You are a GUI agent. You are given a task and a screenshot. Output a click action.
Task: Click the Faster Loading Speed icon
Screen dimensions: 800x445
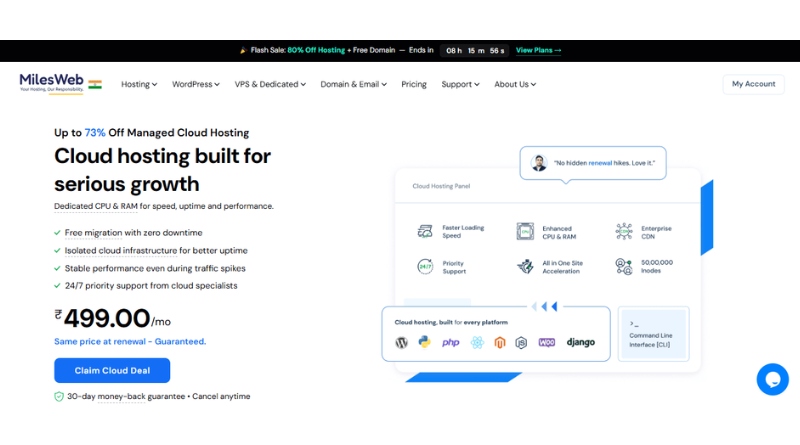click(425, 231)
